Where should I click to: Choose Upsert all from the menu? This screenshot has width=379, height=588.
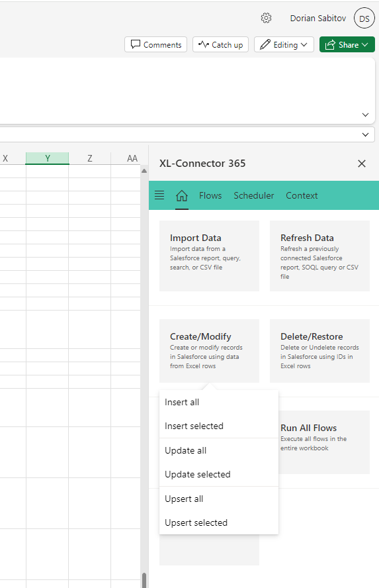[x=219, y=499]
